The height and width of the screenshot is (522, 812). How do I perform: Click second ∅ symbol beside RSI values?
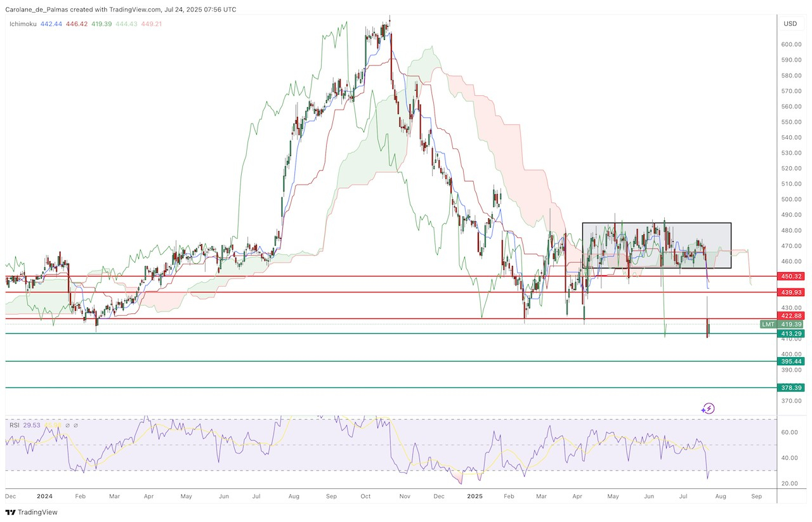pos(75,425)
